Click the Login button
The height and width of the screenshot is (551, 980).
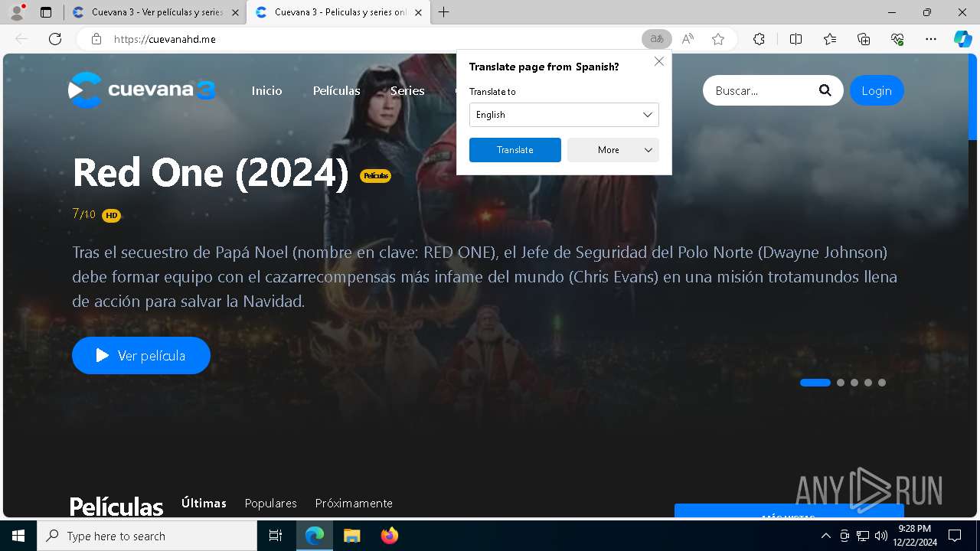877,90
